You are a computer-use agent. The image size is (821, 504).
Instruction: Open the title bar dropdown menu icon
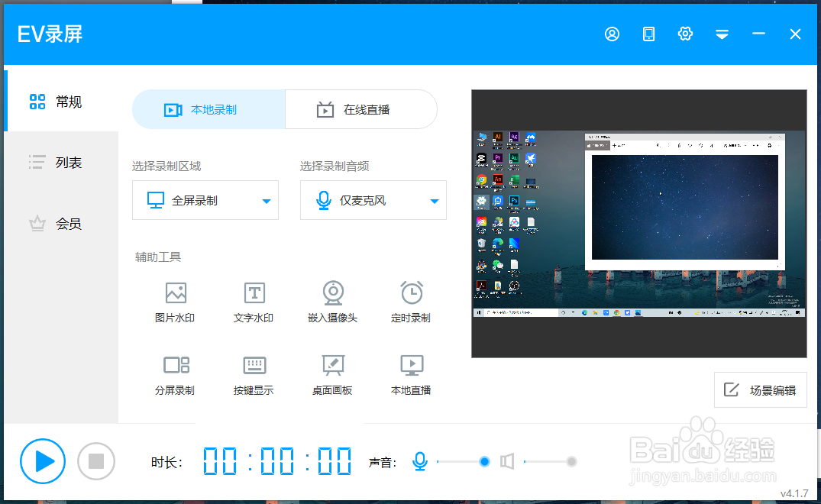click(x=722, y=34)
